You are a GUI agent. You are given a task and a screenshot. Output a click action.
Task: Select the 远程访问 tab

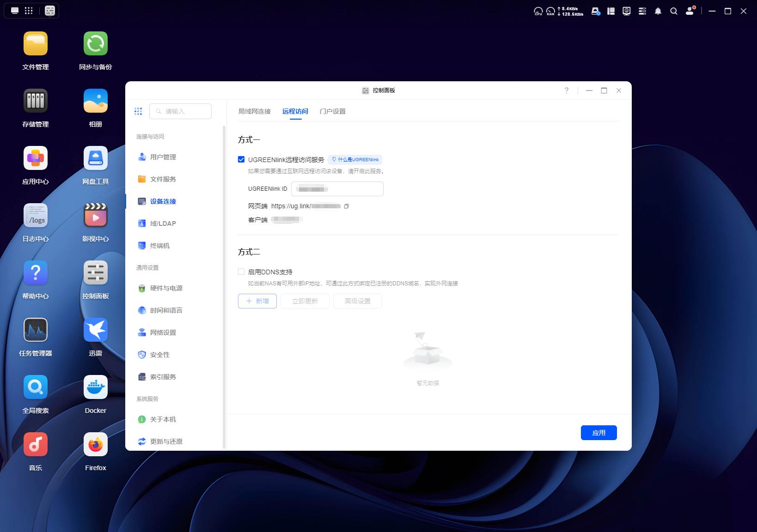tap(295, 111)
